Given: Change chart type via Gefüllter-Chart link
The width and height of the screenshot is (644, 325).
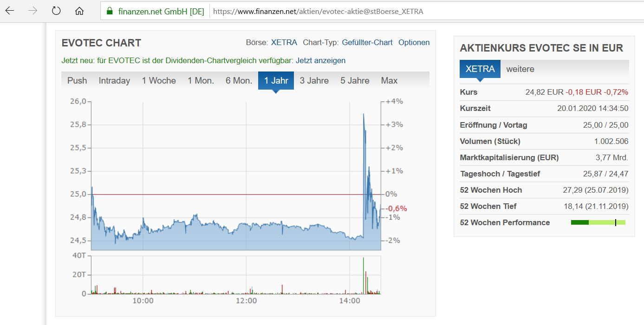Looking at the screenshot, I should (367, 42).
